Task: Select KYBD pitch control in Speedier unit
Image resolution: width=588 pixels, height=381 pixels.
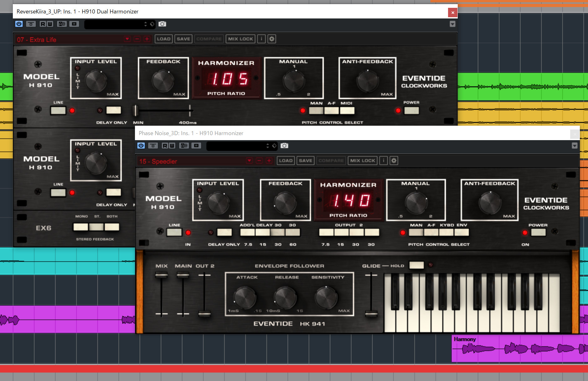Action: click(446, 232)
